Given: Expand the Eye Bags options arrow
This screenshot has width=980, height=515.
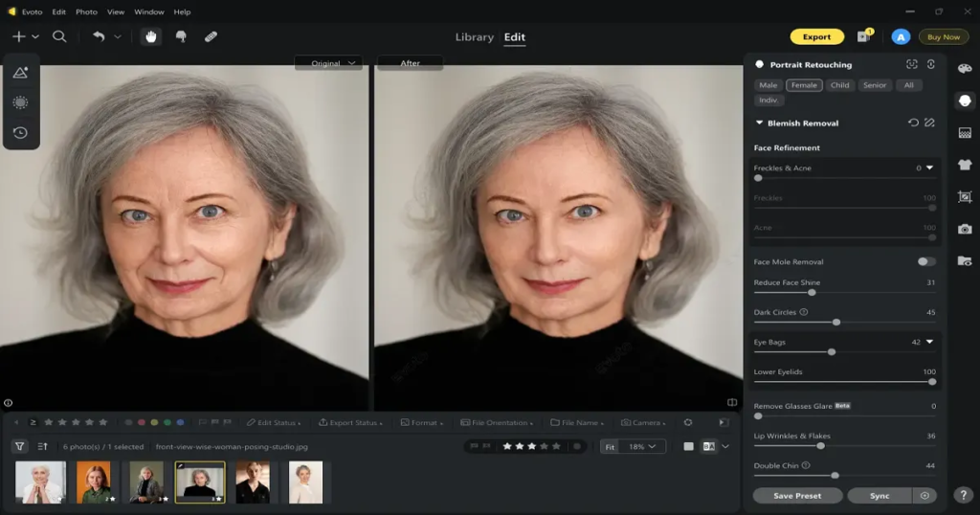Looking at the screenshot, I should (928, 342).
